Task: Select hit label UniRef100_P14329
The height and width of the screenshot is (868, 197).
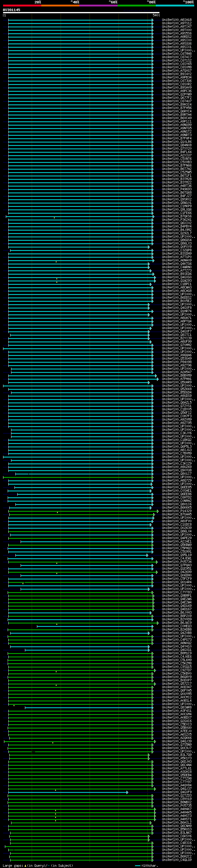Action: (x=177, y=511)
